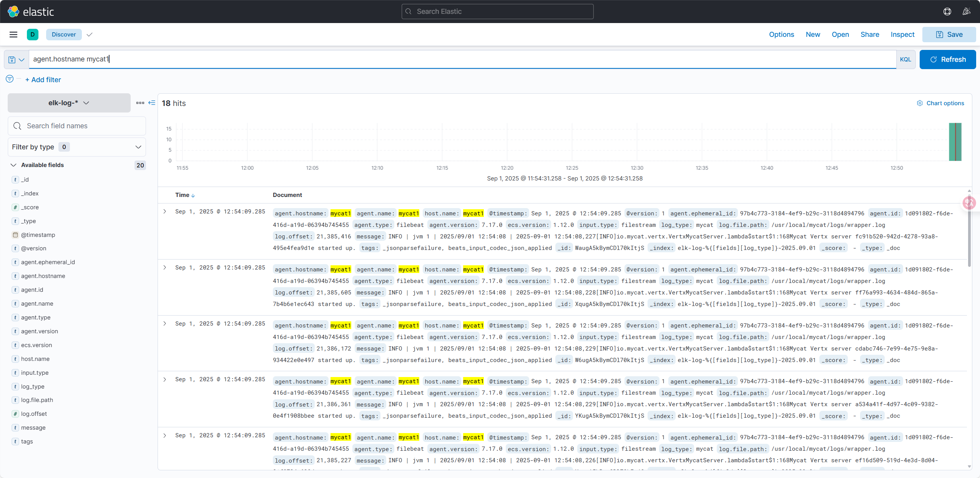Click the Document column header

[287, 195]
